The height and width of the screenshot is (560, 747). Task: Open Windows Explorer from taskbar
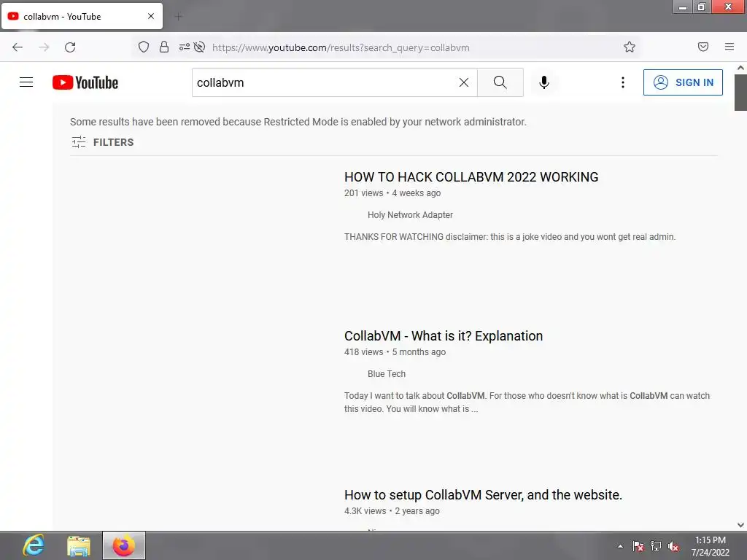click(79, 545)
